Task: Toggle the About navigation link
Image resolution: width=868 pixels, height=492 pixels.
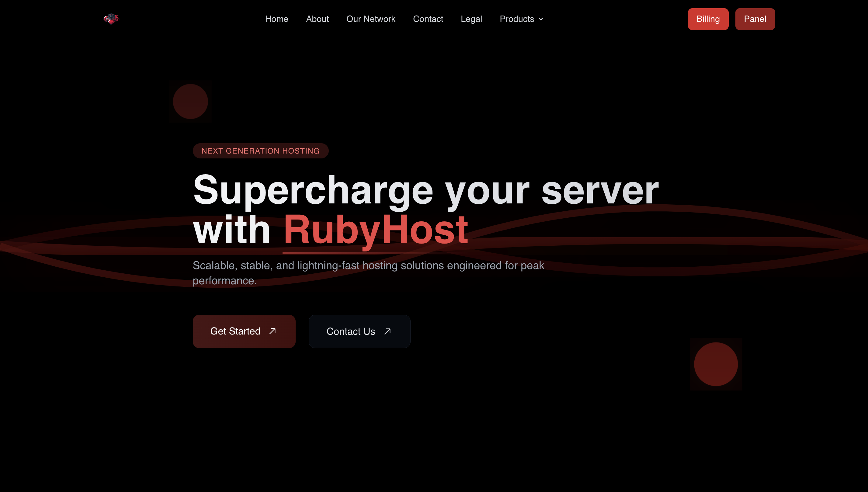Action: pos(317,19)
